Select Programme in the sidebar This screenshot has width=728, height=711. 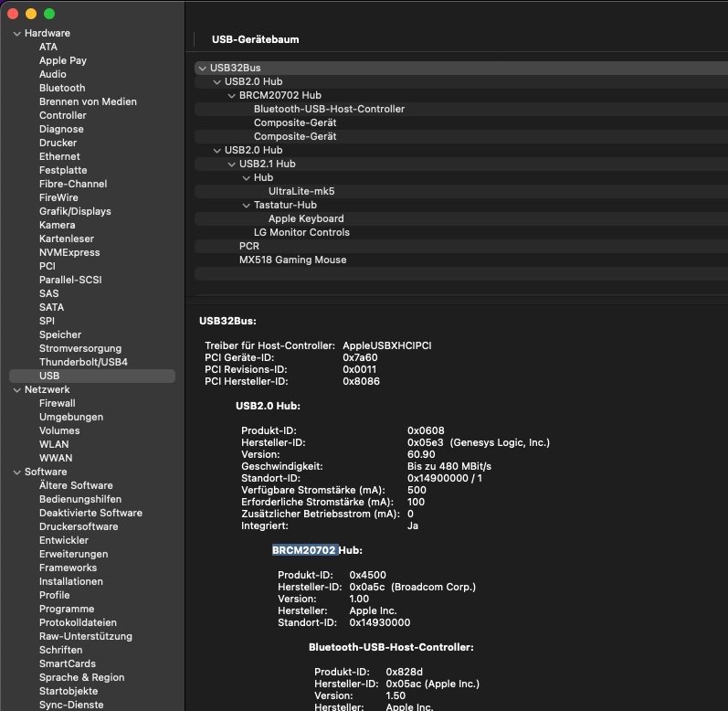(67, 609)
